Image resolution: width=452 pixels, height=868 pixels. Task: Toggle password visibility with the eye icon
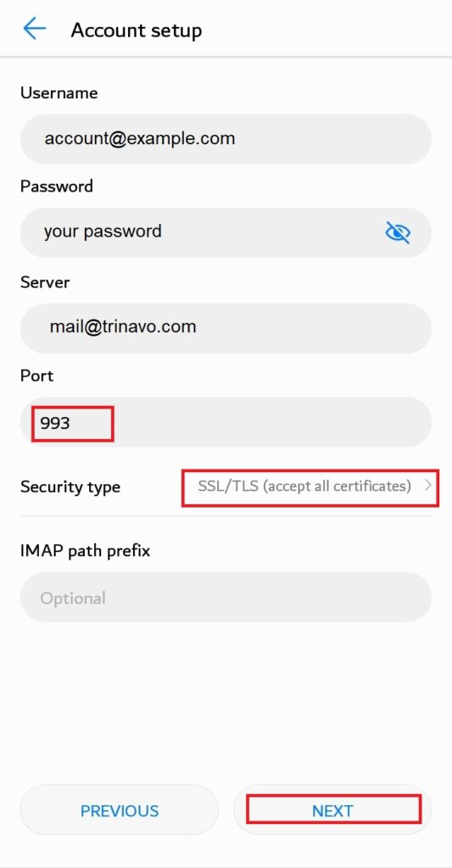(398, 232)
